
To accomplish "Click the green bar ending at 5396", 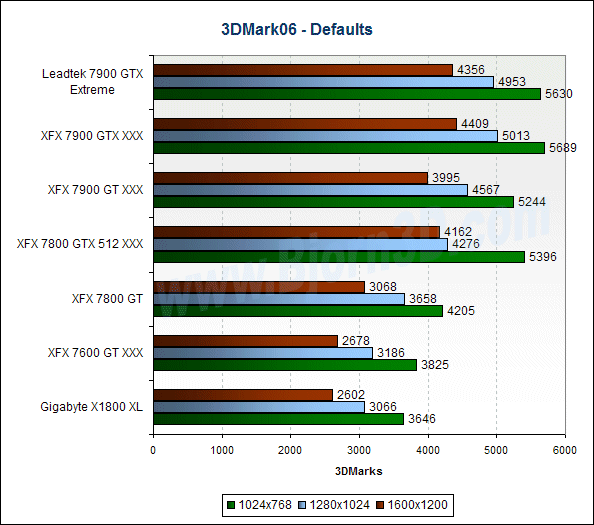I will [339, 257].
